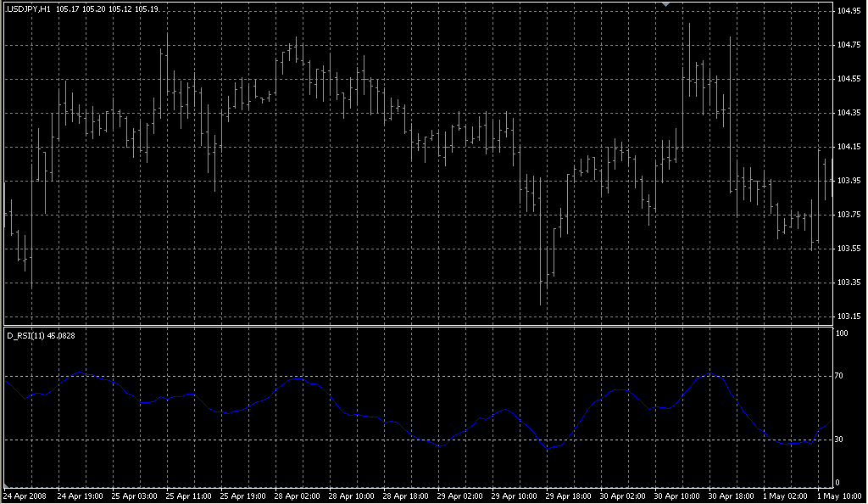Viewport: 868px width, 504px height.
Task: Select the RSI 30 level label
Action: (x=842, y=440)
